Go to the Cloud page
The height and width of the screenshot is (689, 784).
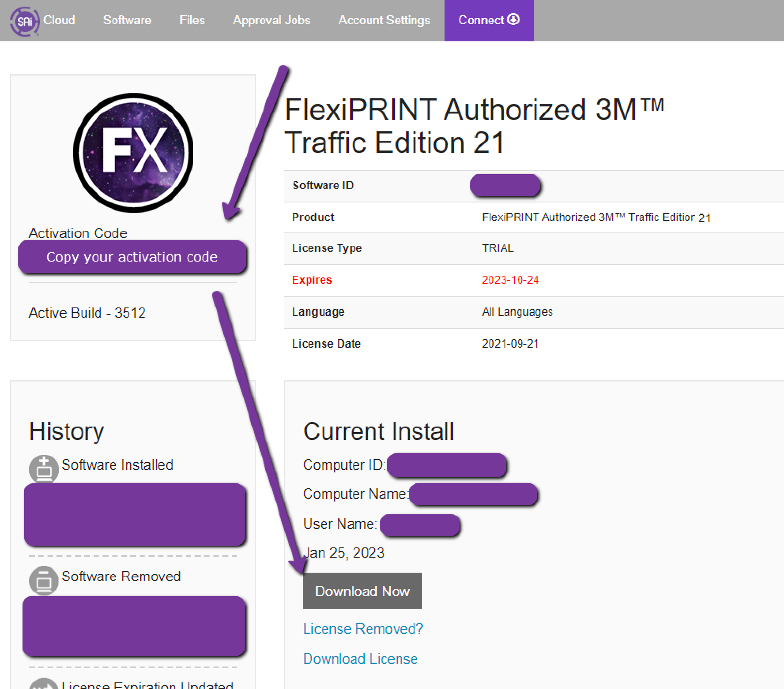coord(60,20)
